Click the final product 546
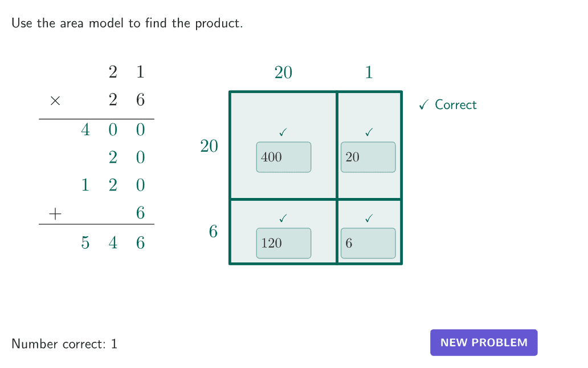The height and width of the screenshot is (368, 588). pos(113,243)
